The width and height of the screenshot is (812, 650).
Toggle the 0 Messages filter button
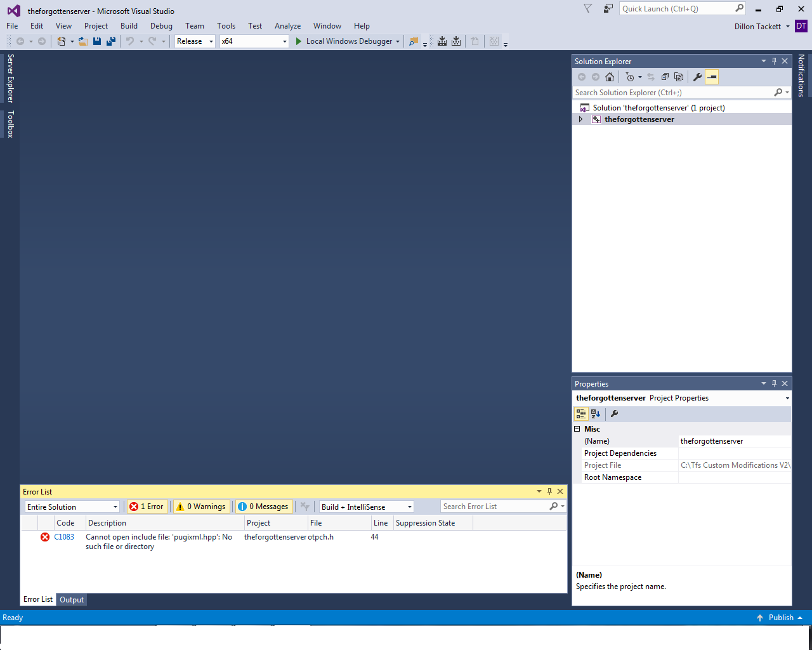point(264,507)
